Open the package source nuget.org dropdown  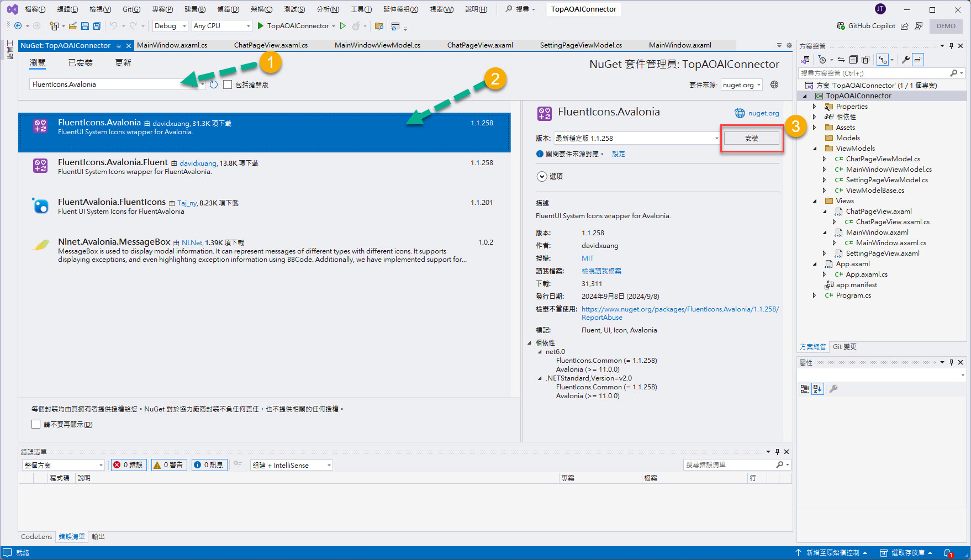tap(742, 84)
